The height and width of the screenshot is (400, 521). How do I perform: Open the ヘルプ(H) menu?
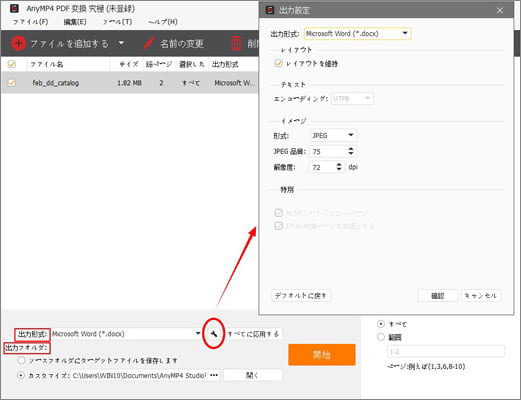[163, 22]
